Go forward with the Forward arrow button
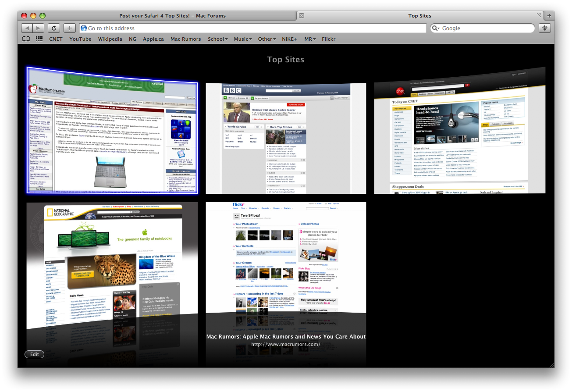Viewport: 572px width, 392px height. click(39, 28)
